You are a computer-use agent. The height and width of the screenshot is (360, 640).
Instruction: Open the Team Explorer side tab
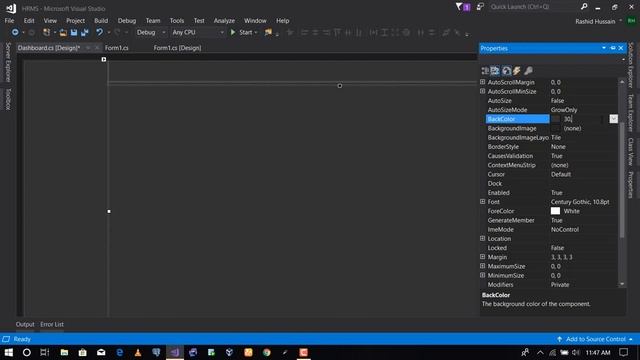[631, 113]
